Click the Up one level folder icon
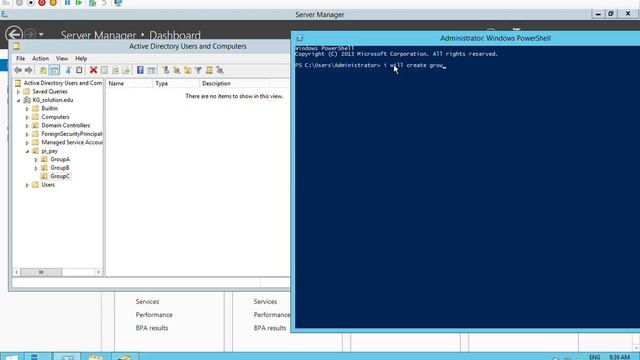Screen dimensions: 640x360 (43, 70)
